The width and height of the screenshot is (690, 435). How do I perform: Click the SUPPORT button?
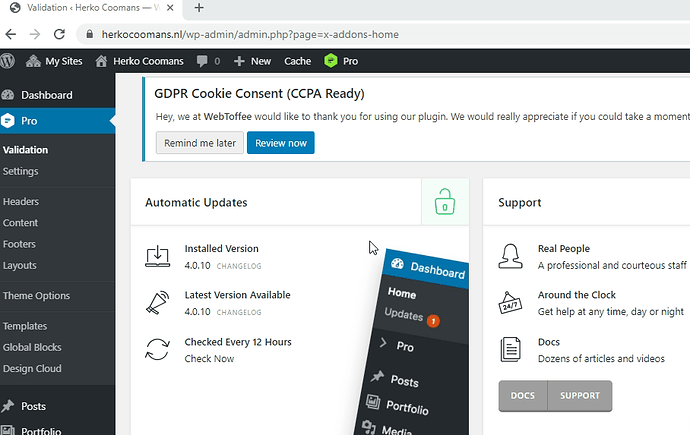pos(580,396)
